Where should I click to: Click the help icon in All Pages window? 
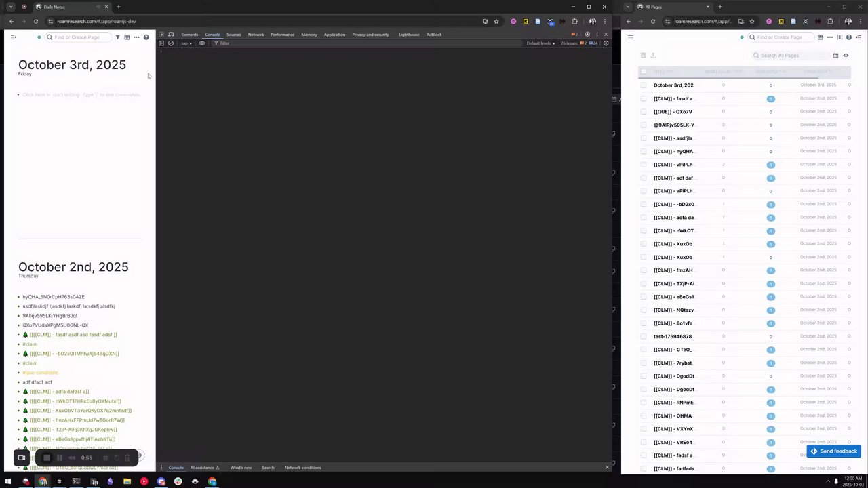coord(849,37)
